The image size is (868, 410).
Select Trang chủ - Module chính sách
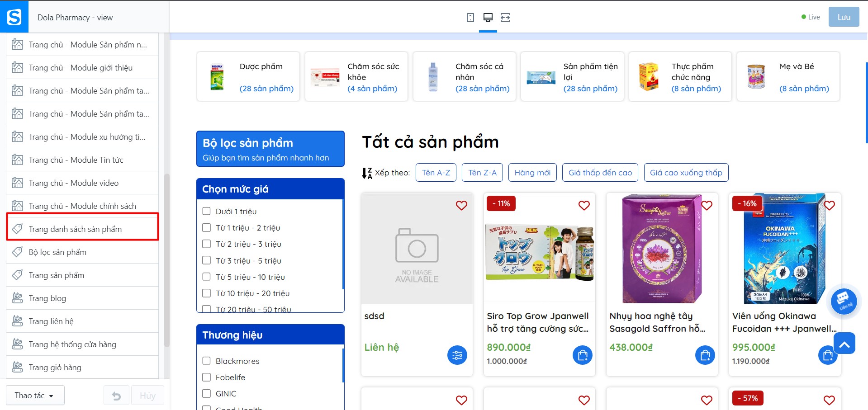pyautogui.click(x=82, y=206)
